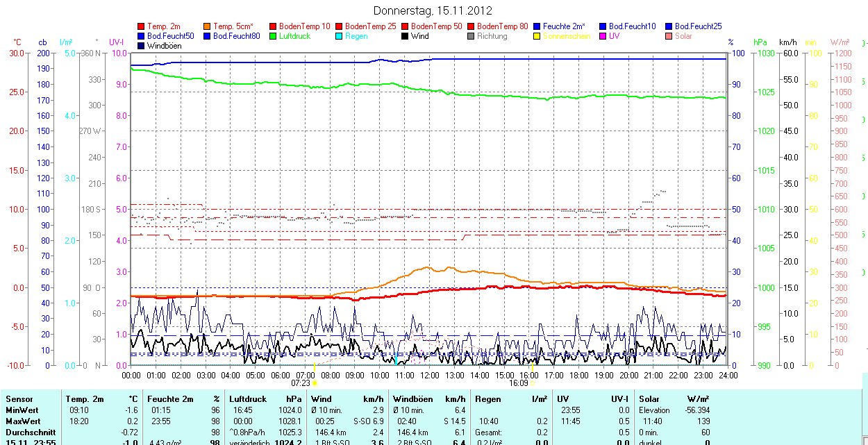The height and width of the screenshot is (445, 868).
Task: Click the Solar legend swatch
Action: click(x=669, y=36)
